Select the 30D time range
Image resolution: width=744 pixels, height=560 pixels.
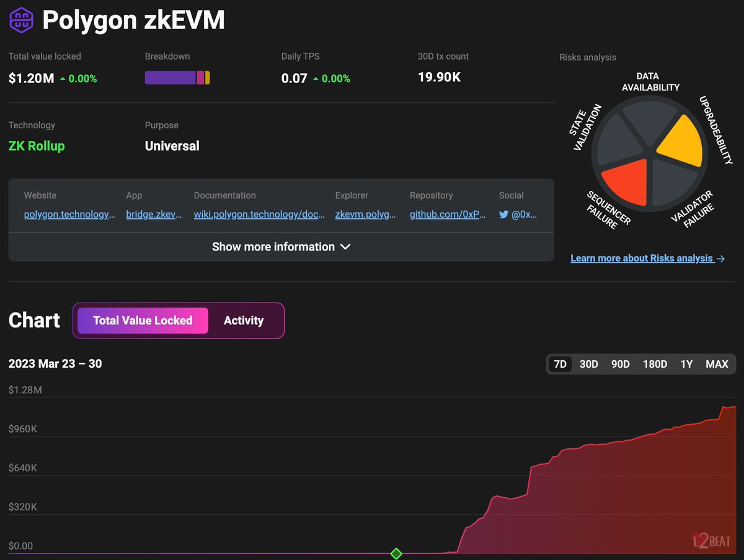pos(588,364)
